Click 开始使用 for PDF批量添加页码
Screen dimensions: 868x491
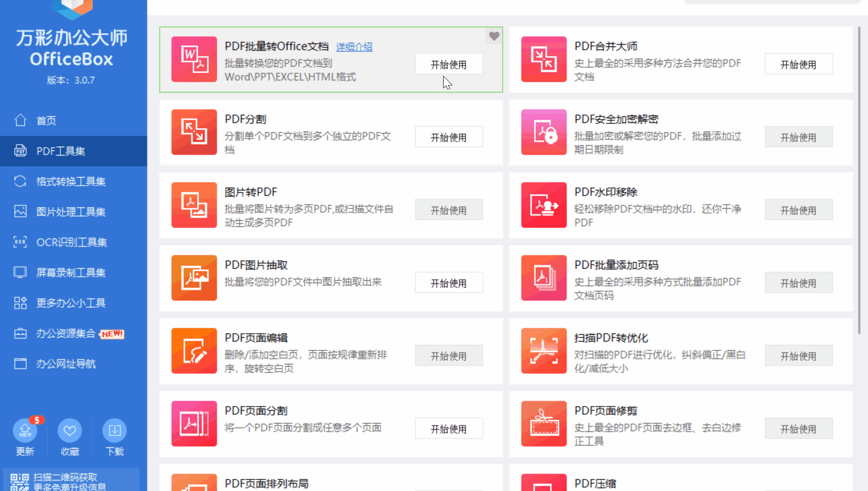click(798, 283)
